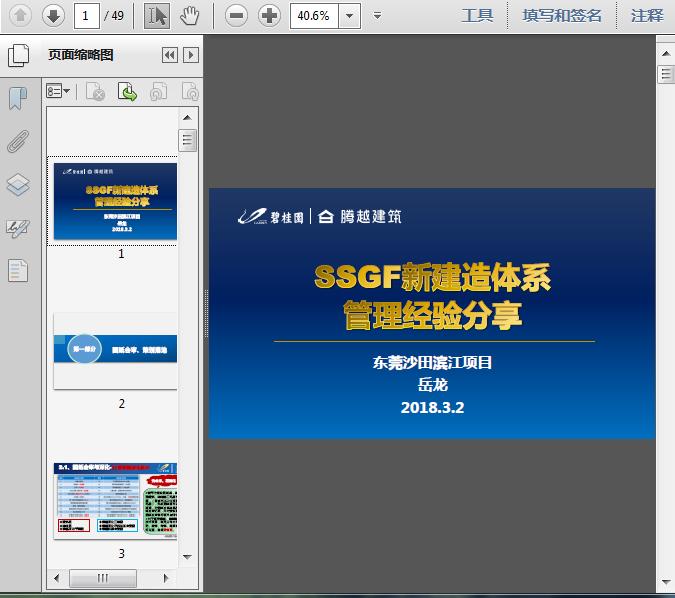Select page 2 thumbnail
The image size is (675, 598).
115,351
